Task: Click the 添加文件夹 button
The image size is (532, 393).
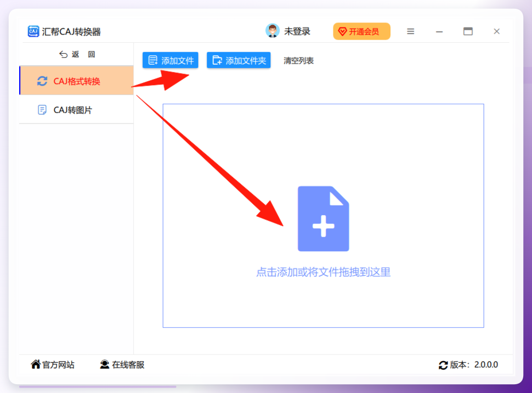Action: point(239,60)
